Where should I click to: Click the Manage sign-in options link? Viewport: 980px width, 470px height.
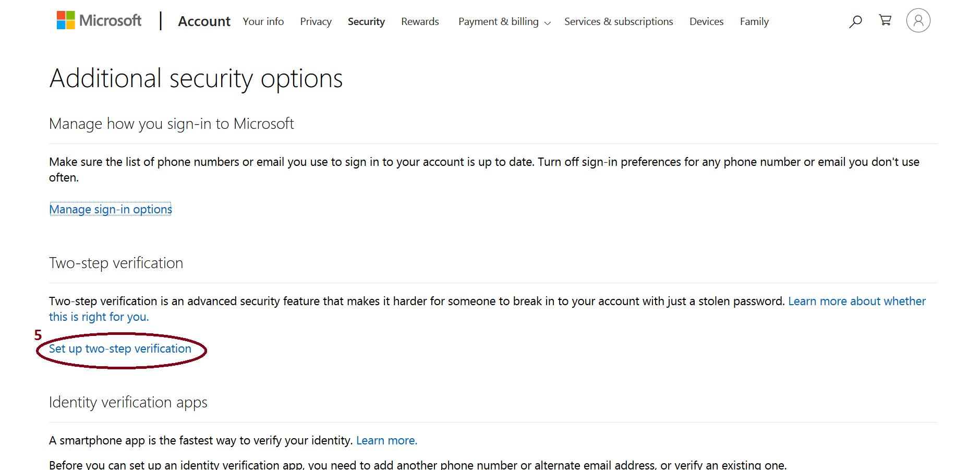111,209
